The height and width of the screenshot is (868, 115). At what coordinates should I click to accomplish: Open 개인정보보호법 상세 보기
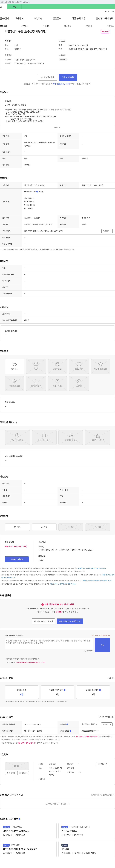point(43,621)
